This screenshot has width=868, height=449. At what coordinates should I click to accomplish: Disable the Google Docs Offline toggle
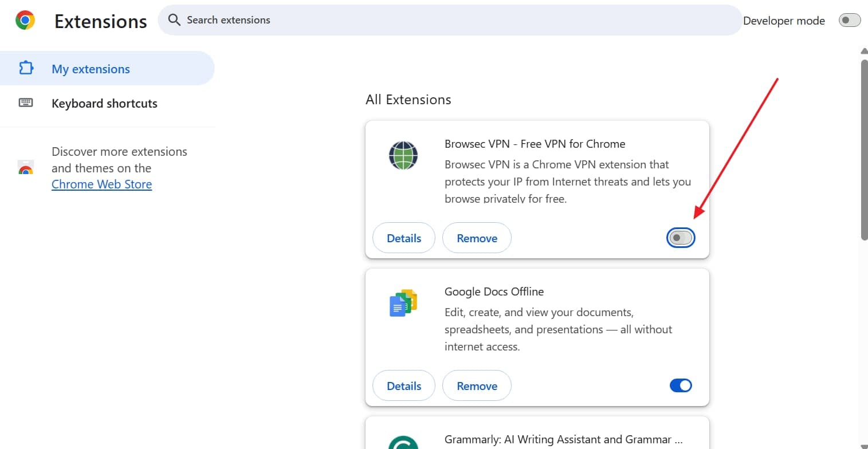[681, 385]
